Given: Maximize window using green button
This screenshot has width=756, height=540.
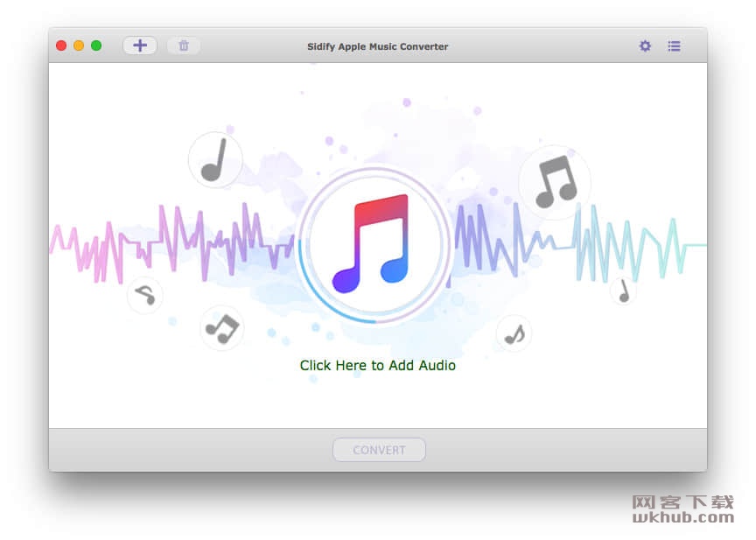Looking at the screenshot, I should pyautogui.click(x=96, y=46).
